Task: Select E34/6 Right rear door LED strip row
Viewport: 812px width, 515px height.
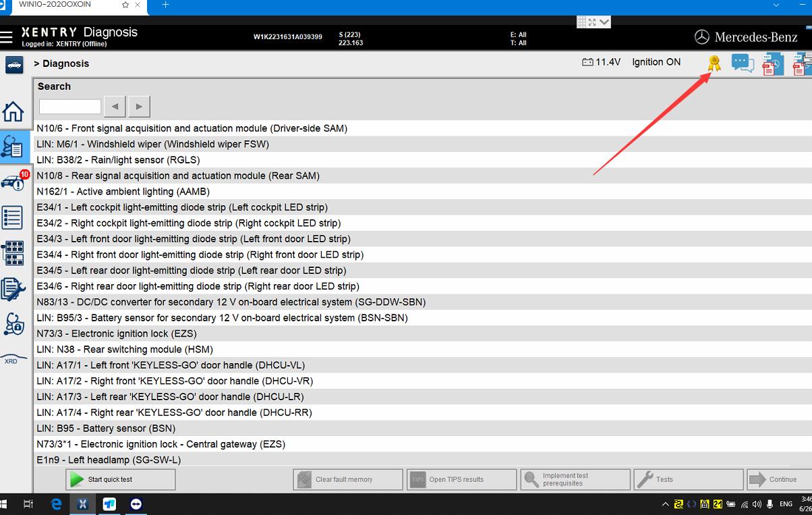Action: point(423,286)
